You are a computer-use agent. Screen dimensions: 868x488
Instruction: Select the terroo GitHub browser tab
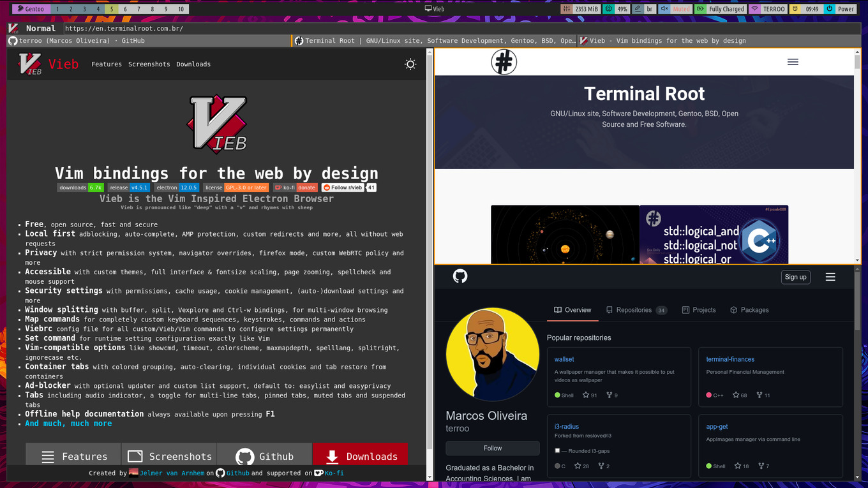point(148,41)
